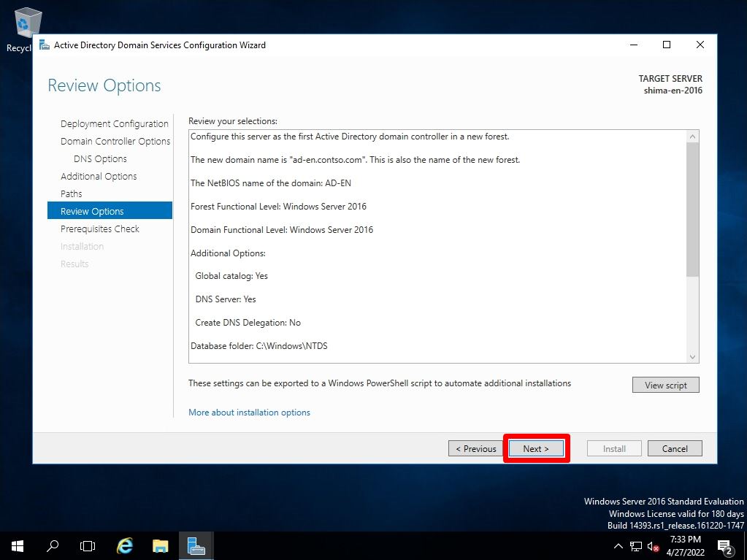
Task: Minimize the configuration wizard window
Action: [634, 45]
